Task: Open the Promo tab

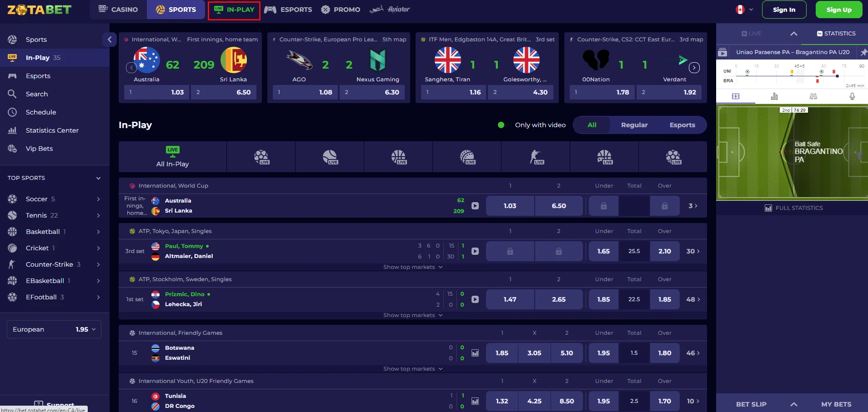Action: coord(341,10)
